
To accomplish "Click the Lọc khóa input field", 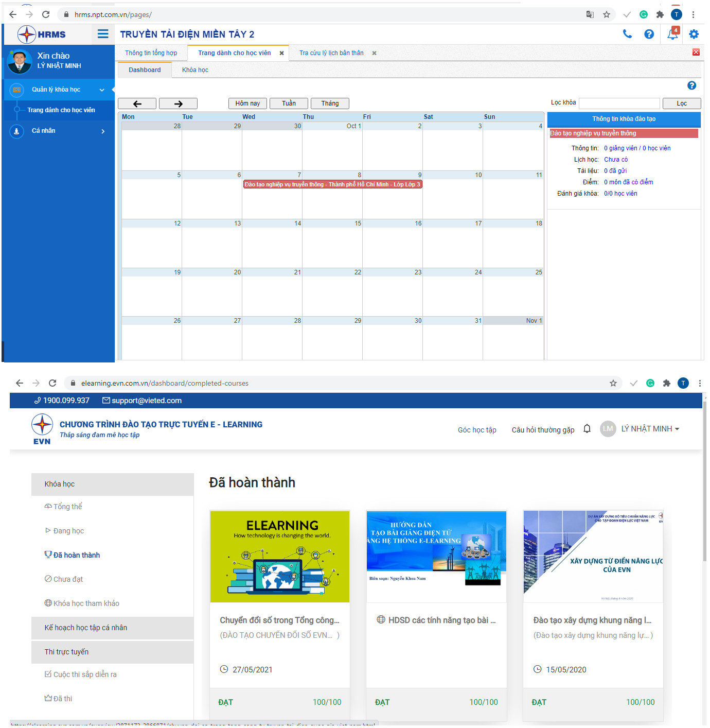I will (x=619, y=103).
